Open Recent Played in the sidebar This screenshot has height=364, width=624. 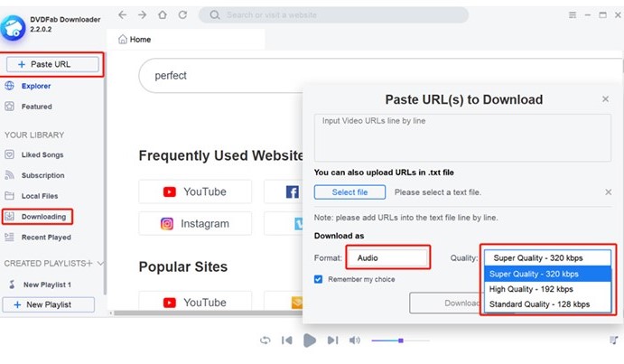point(46,237)
